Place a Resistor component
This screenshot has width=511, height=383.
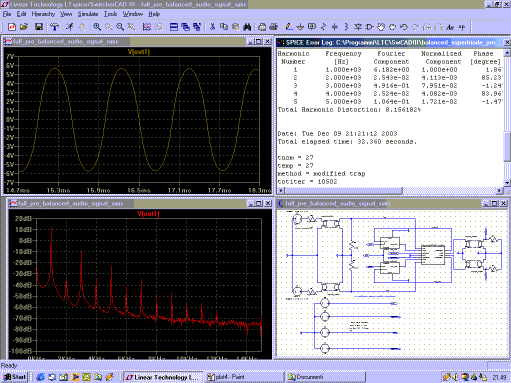point(323,27)
